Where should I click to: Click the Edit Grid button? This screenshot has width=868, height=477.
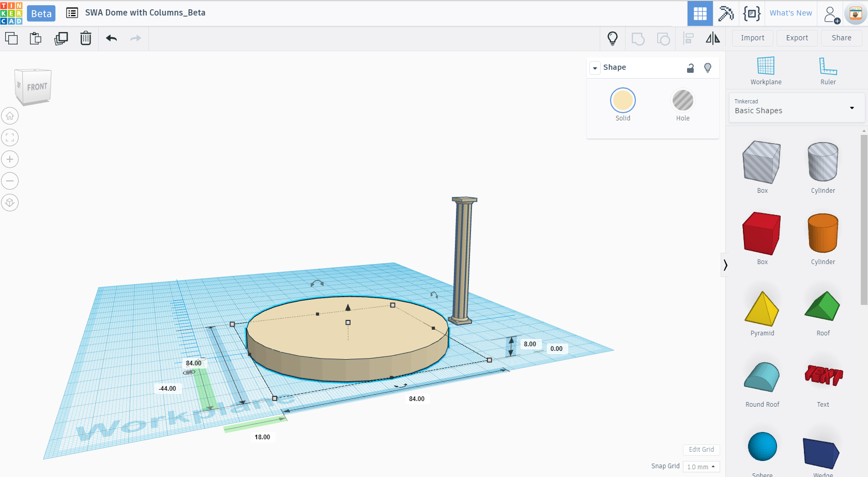tap(701, 450)
